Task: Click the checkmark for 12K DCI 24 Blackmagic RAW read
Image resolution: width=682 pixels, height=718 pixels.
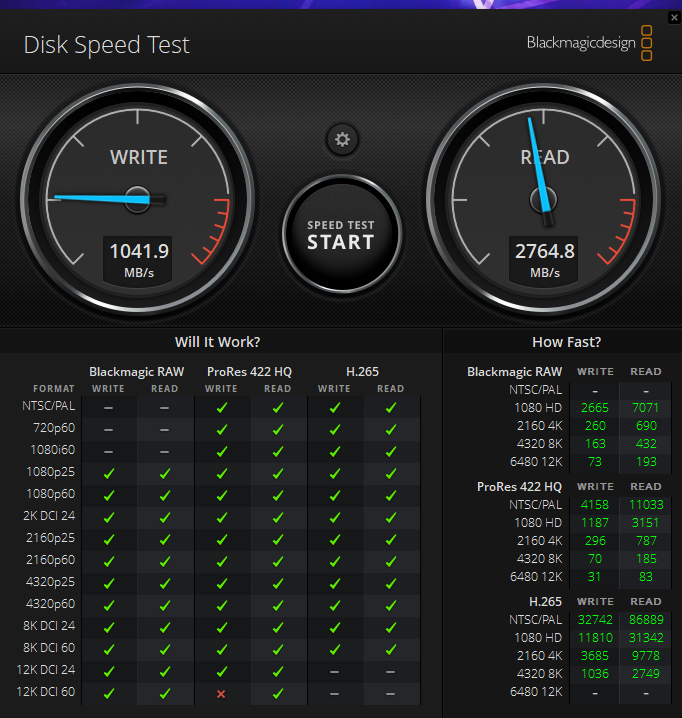Action: pos(165,671)
